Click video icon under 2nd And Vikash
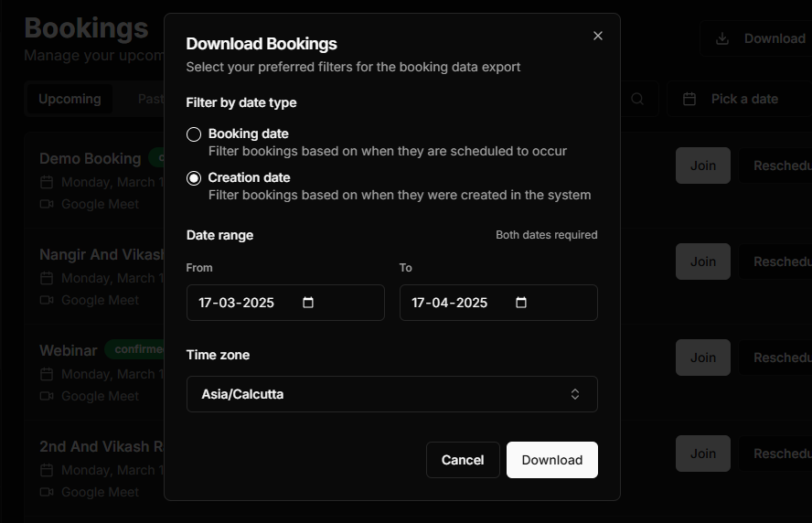Screen dimensions: 812x523 click(x=47, y=492)
